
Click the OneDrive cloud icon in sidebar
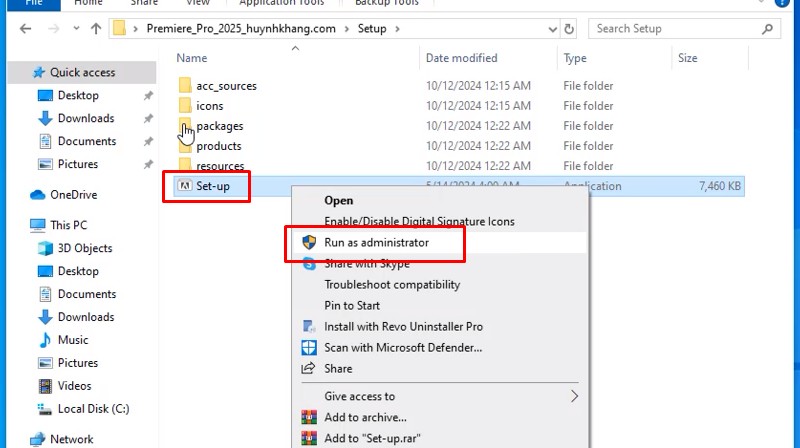[x=38, y=195]
